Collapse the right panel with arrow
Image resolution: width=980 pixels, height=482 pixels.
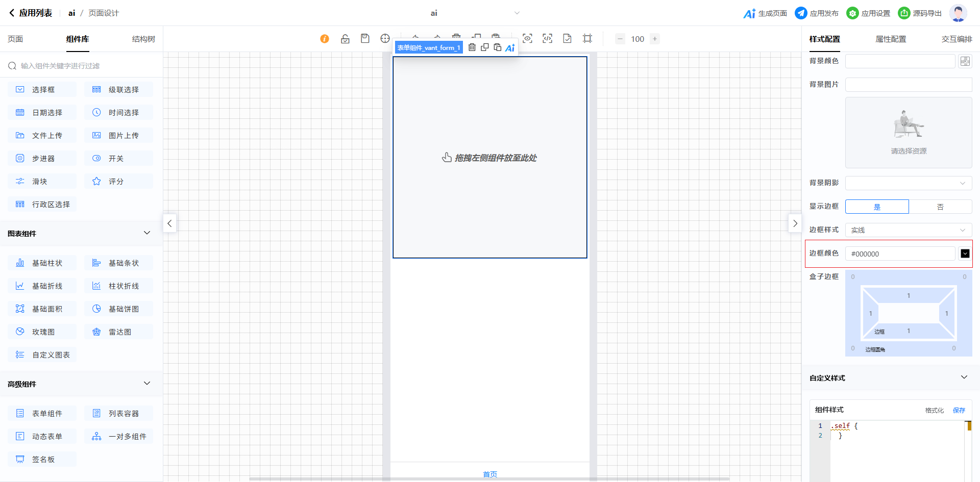tap(795, 223)
